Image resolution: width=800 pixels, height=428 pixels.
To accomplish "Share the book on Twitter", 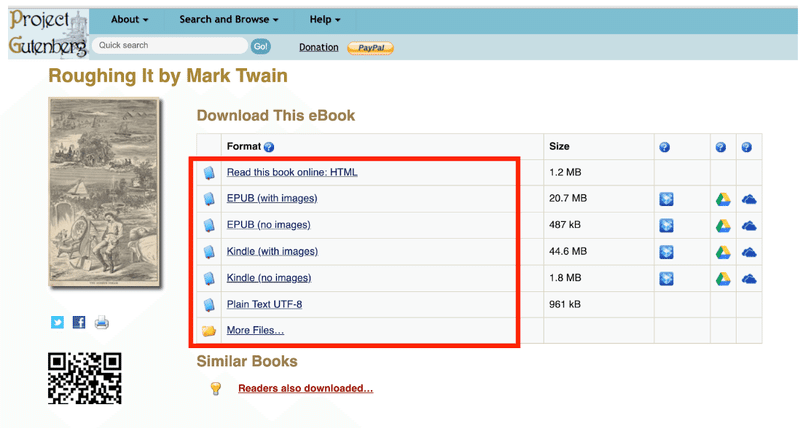I will pos(57,322).
